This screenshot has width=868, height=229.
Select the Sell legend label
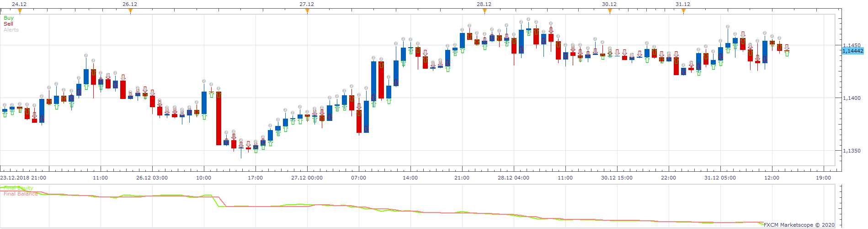pyautogui.click(x=8, y=24)
